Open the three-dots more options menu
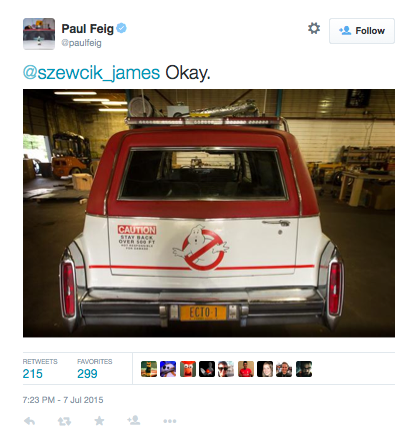 [170, 421]
